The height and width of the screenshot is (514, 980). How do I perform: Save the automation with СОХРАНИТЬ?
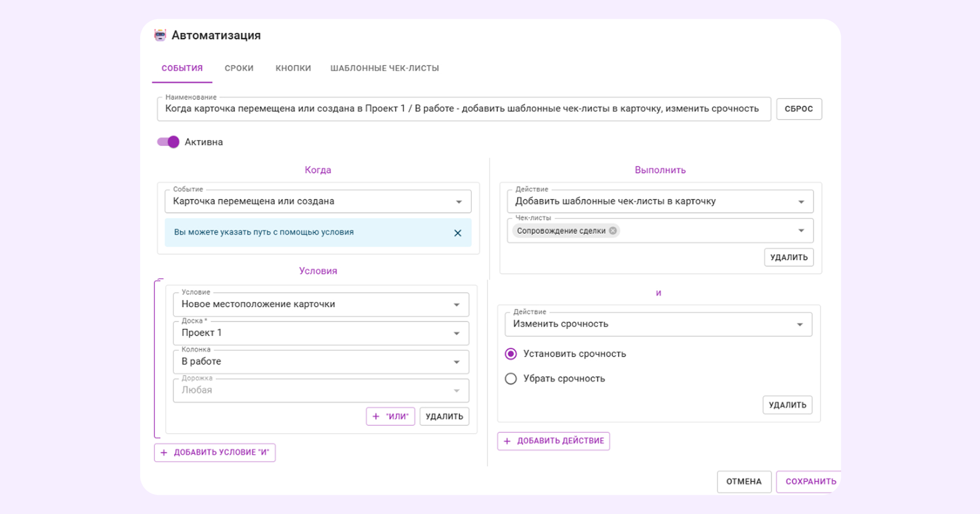point(810,482)
